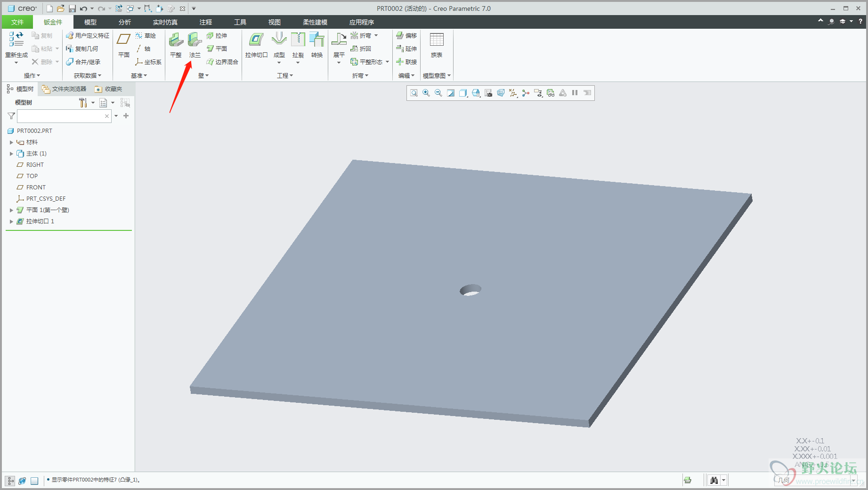Click the Flat (平整) wall tool

176,45
